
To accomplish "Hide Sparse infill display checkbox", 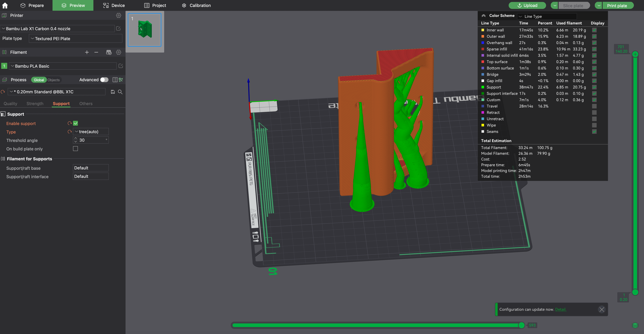I will click(594, 49).
